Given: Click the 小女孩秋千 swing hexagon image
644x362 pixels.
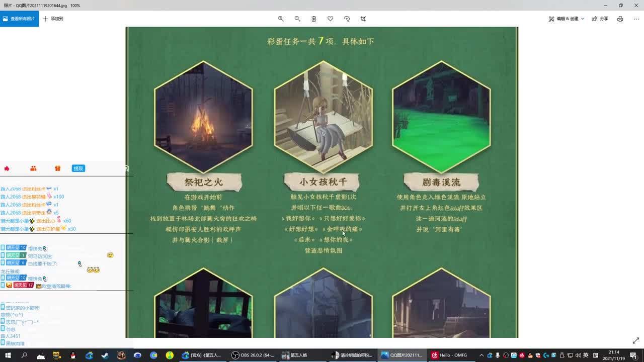Looking at the screenshot, I should coord(323,117).
